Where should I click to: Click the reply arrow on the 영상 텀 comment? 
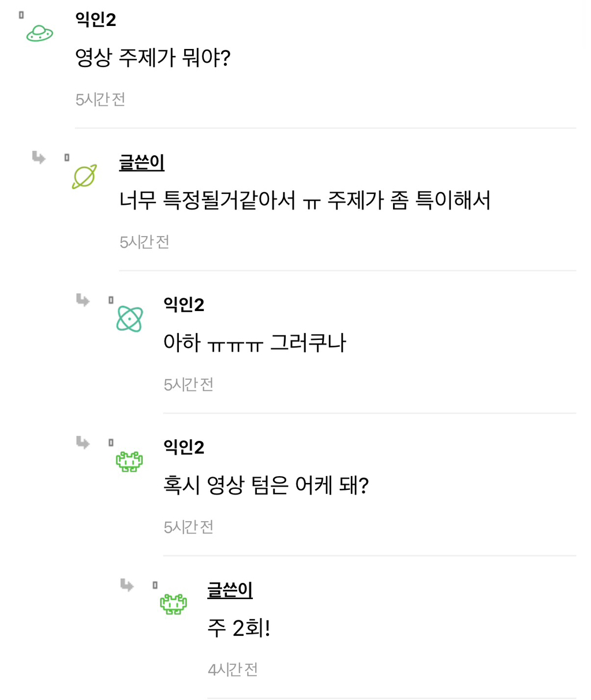[x=82, y=443]
